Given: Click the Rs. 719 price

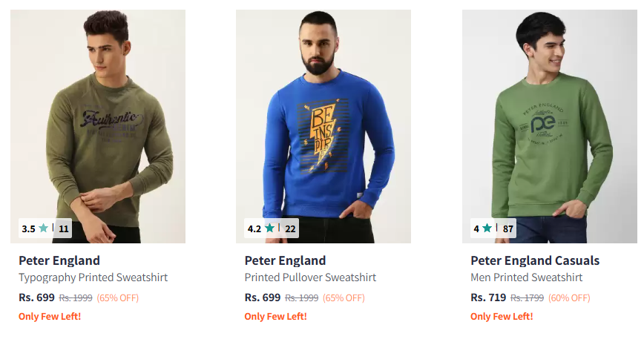Looking at the screenshot, I should point(487,297).
